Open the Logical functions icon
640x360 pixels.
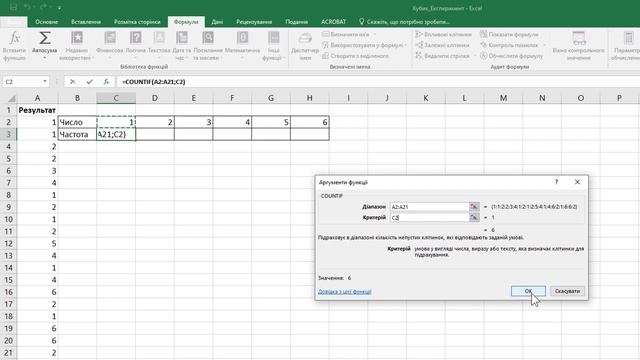pyautogui.click(x=136, y=38)
